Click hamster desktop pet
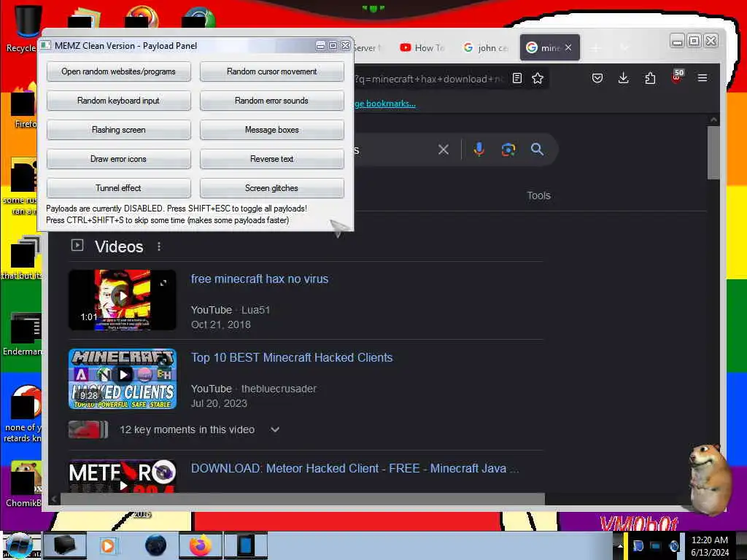747x560 pixels. [709, 478]
